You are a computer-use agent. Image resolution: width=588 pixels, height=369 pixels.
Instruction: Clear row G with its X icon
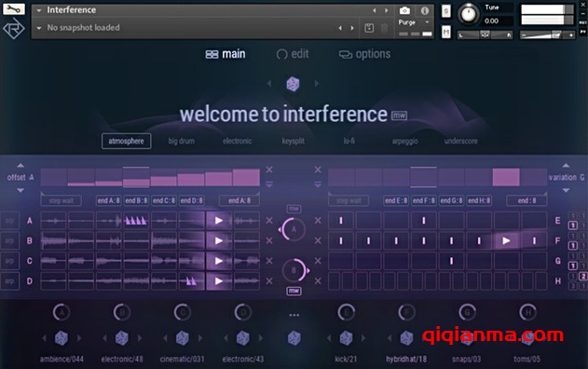(x=318, y=261)
